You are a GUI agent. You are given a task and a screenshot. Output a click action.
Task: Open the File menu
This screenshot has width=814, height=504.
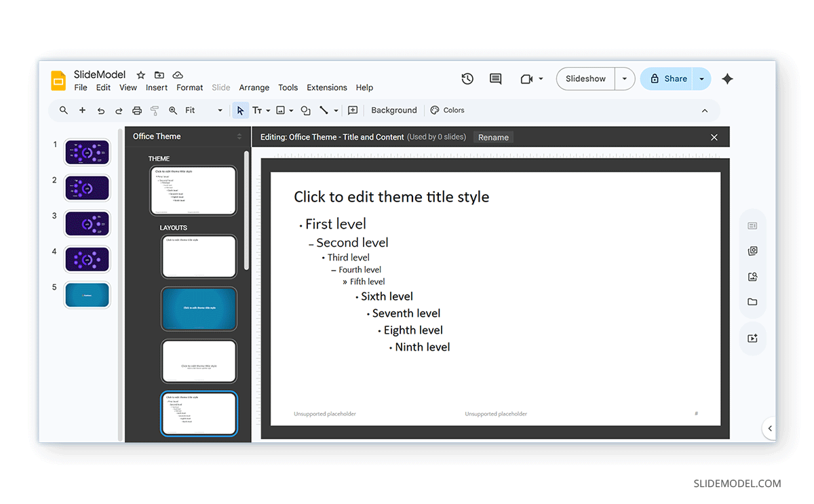[81, 88]
